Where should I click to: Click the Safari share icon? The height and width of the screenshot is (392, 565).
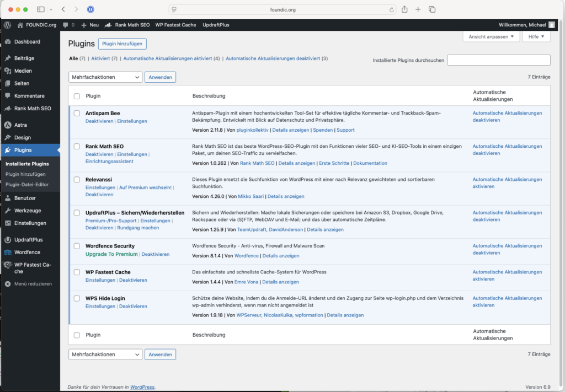[x=404, y=9]
